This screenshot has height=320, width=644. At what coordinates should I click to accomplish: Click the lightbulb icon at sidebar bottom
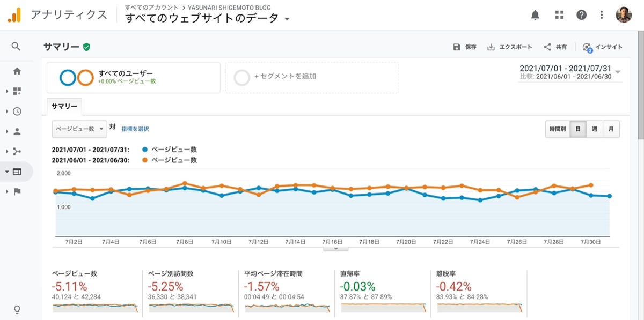pyautogui.click(x=17, y=309)
